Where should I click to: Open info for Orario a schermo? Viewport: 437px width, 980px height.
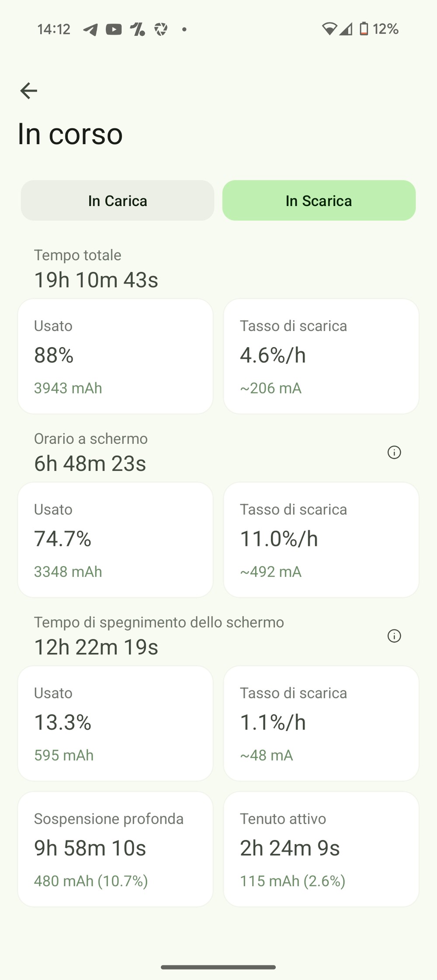(x=394, y=452)
